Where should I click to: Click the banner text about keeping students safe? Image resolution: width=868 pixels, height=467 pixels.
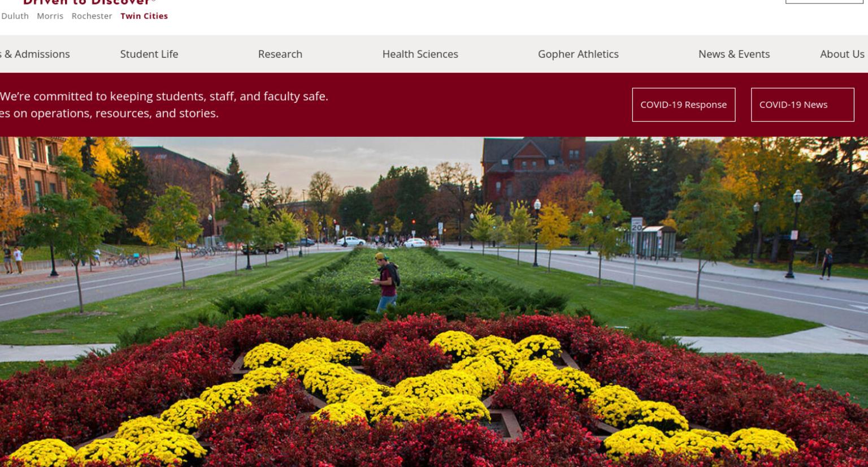coord(164,105)
